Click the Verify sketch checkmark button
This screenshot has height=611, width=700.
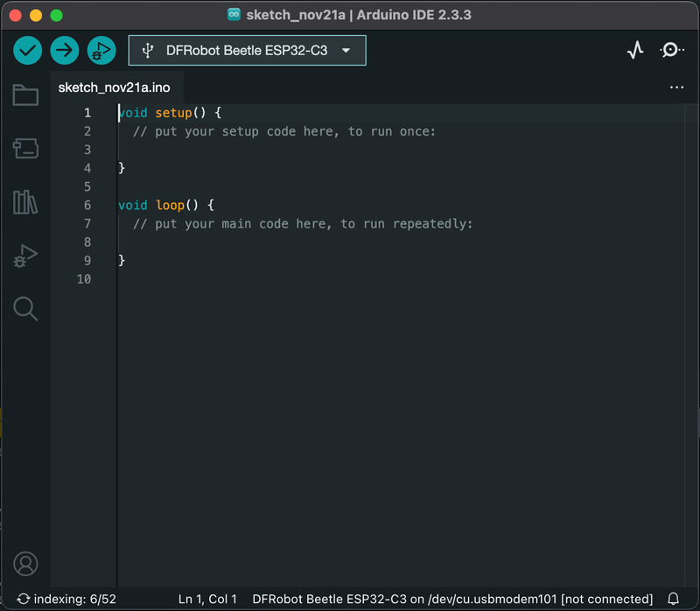click(28, 51)
